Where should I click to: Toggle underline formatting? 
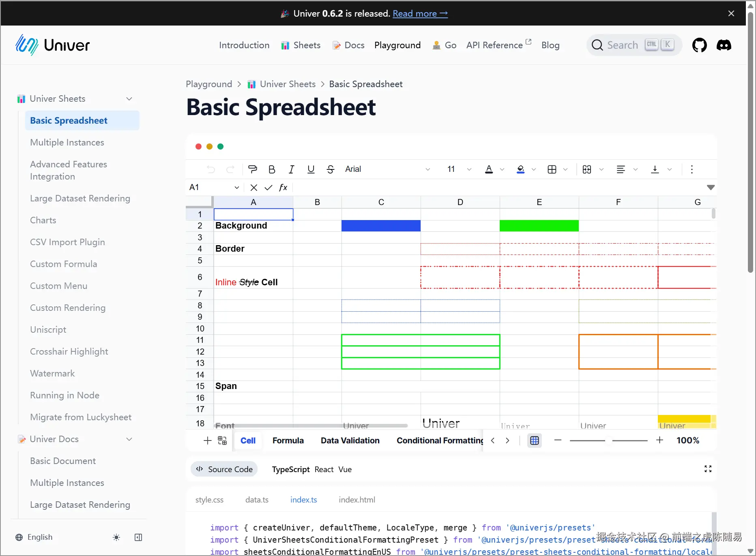311,169
